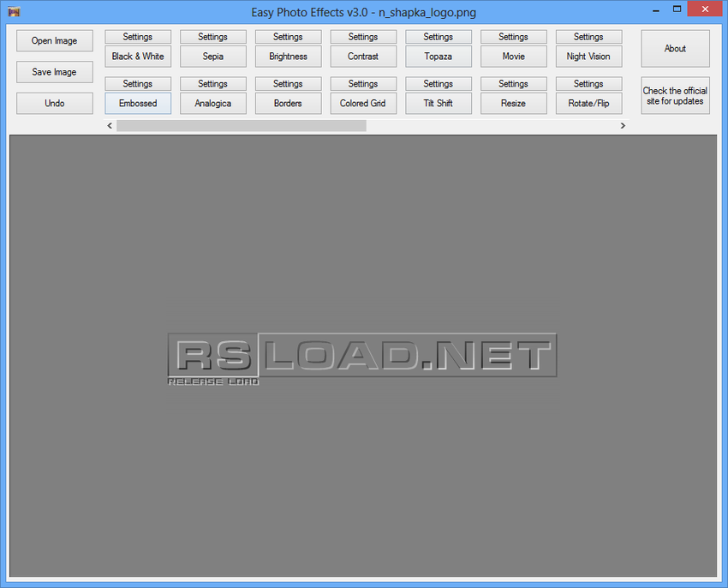The width and height of the screenshot is (728, 588).
Task: Open Settings above Borders
Action: (289, 84)
